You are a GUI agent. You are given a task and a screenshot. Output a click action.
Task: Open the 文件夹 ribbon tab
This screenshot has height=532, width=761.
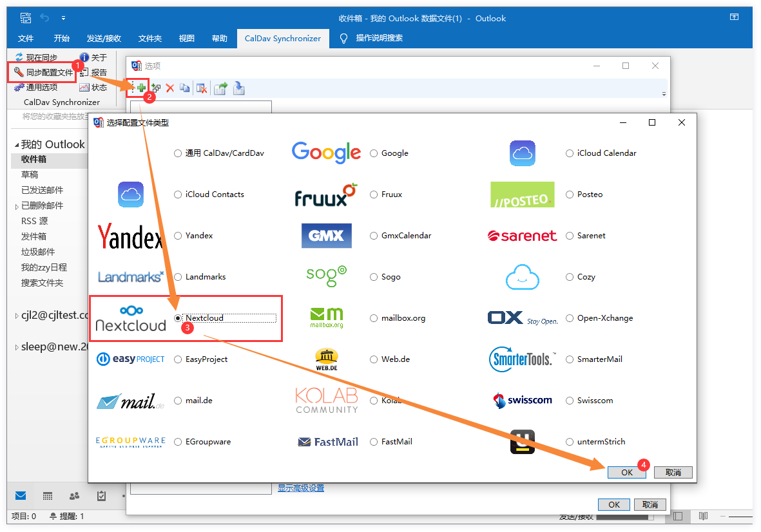tap(150, 38)
